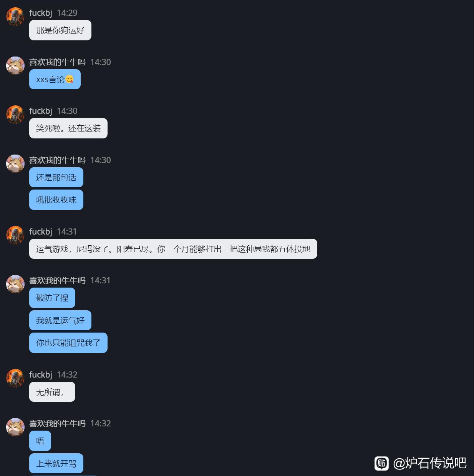Viewport: 474px width, 476px height.
Task: Select the long 运气游戏 message bubble
Action: (x=173, y=249)
